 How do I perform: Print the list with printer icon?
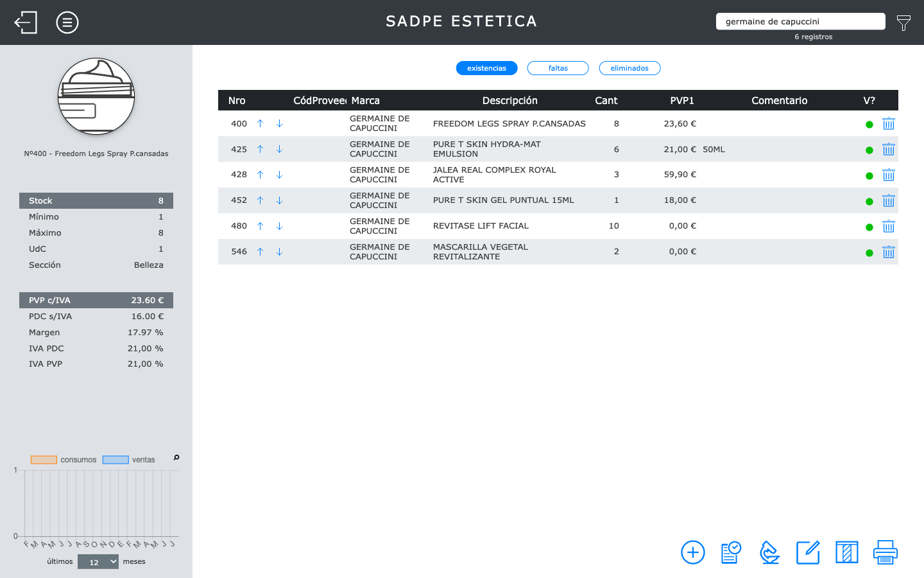(x=886, y=552)
